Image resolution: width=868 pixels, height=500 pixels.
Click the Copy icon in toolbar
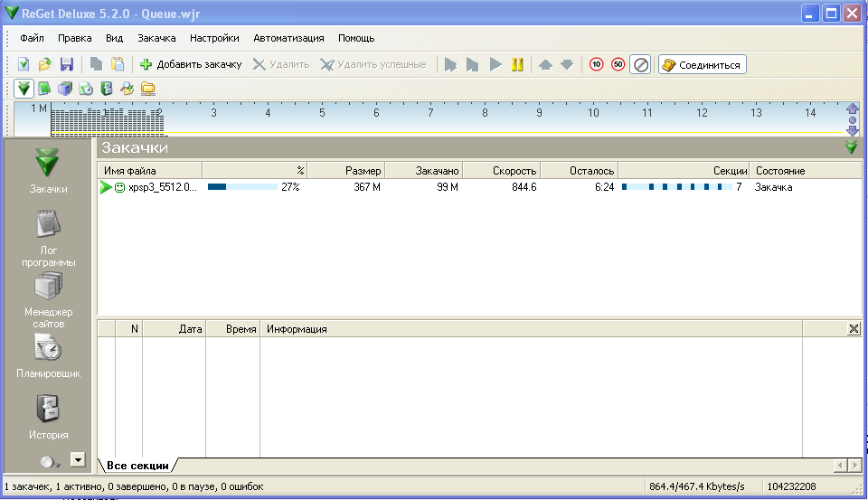pos(97,65)
